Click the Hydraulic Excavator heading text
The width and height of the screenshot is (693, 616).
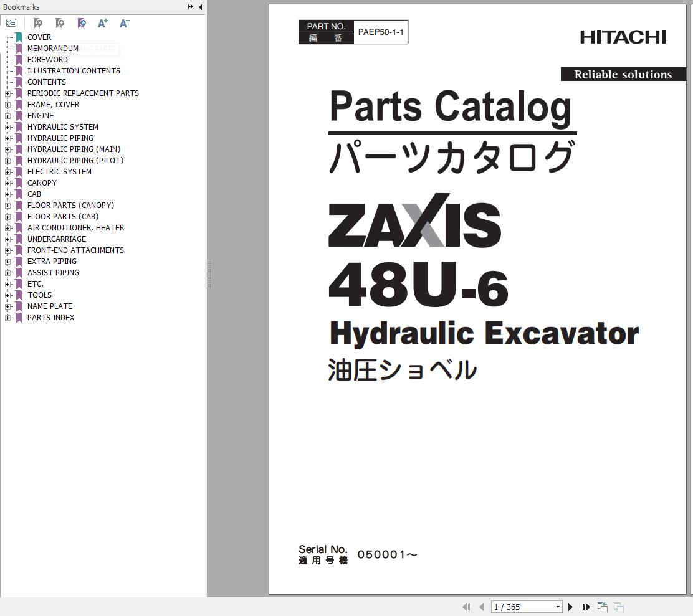(x=484, y=334)
